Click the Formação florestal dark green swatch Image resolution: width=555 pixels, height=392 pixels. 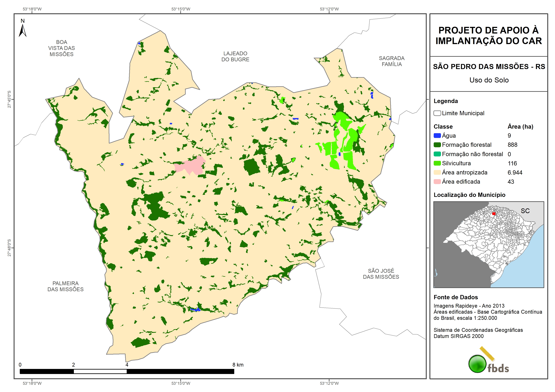[x=437, y=145]
